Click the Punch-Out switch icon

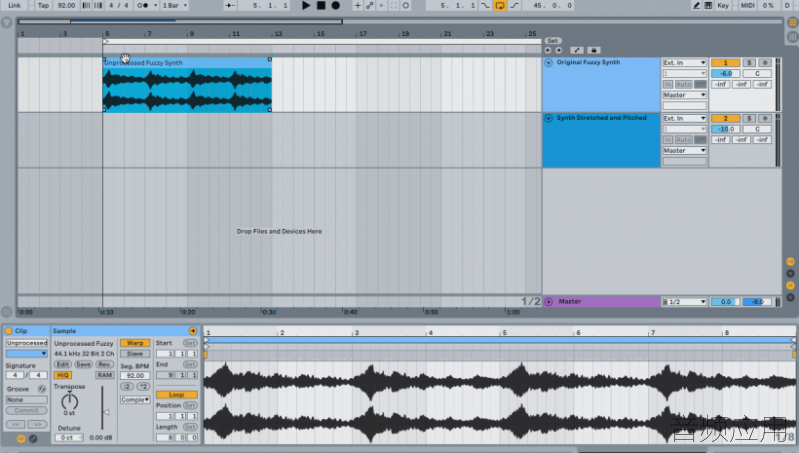point(514,6)
